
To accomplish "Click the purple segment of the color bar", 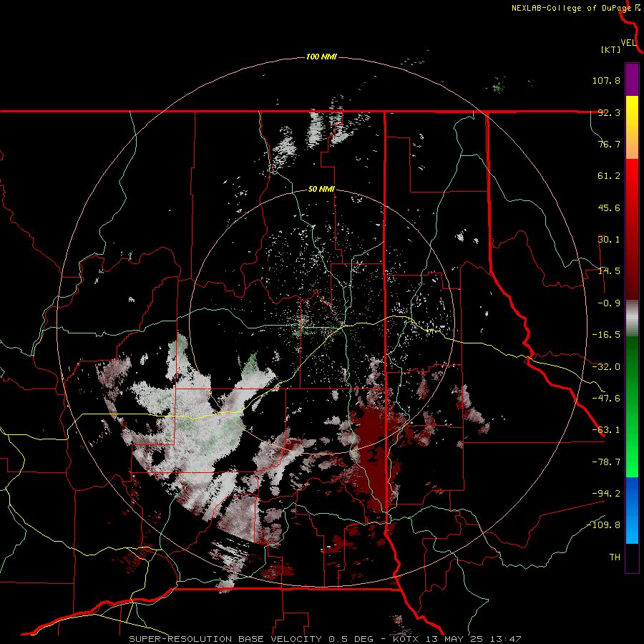I will point(632,79).
